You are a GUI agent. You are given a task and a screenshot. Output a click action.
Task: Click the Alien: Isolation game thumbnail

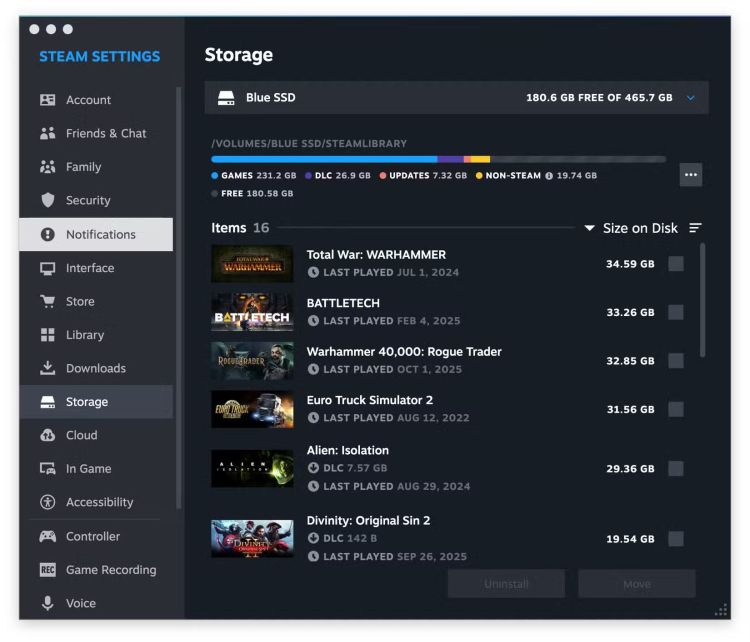pyautogui.click(x=252, y=468)
